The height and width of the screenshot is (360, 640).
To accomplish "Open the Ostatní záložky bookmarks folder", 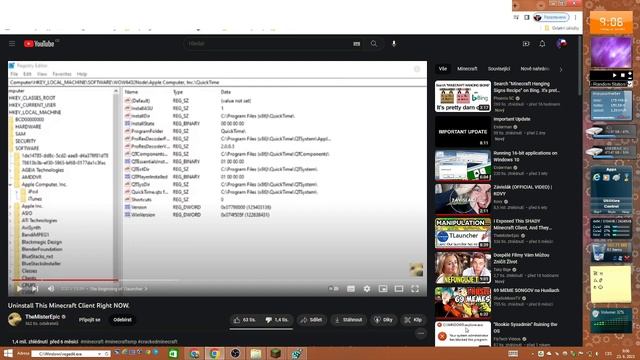I will (562, 28).
